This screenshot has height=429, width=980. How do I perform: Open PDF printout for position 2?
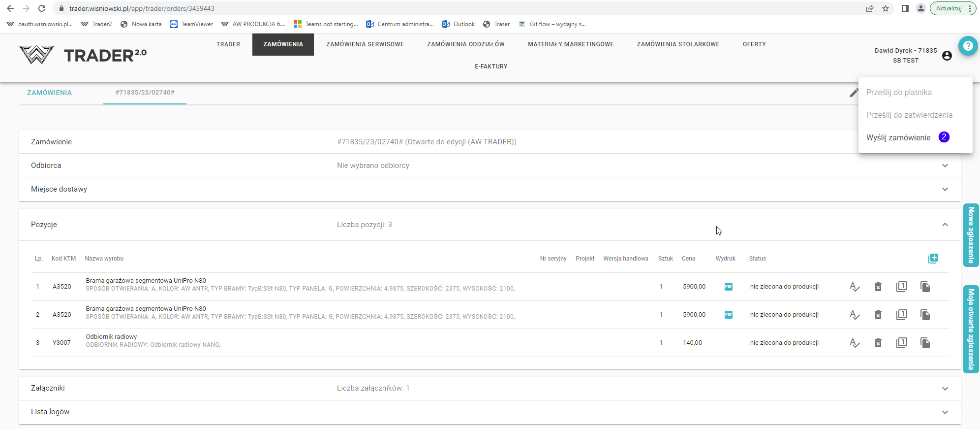tap(729, 315)
